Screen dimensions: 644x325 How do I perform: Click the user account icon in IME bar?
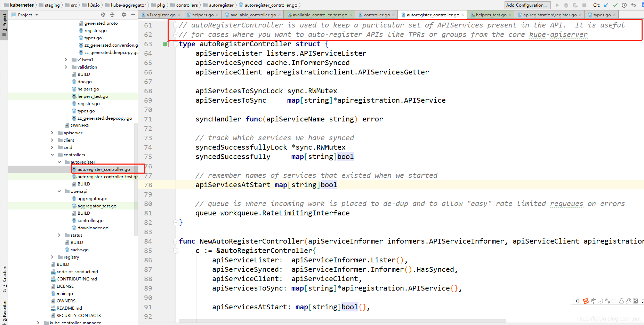click(x=621, y=301)
